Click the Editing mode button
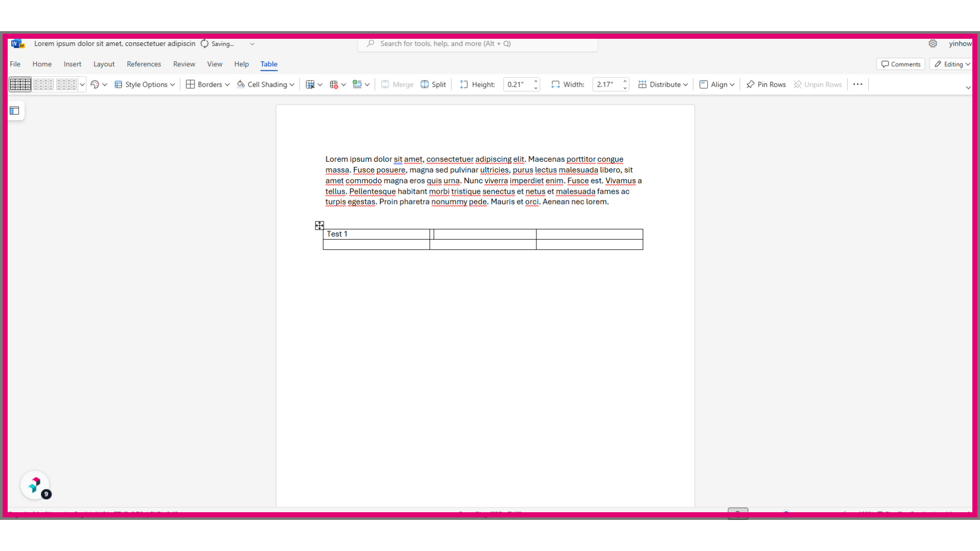Screen dimensions: 980x551 point(951,64)
